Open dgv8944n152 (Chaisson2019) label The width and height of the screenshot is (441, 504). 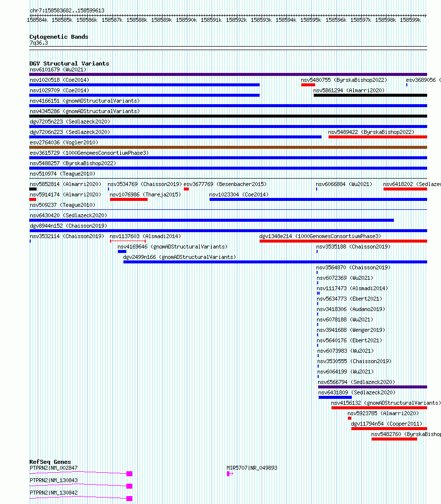[68, 226]
